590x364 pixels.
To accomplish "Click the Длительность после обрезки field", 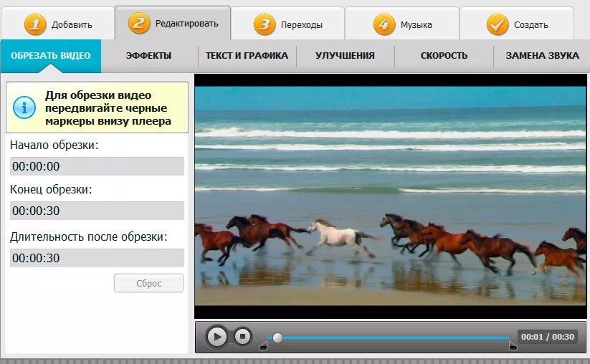I will point(97,258).
